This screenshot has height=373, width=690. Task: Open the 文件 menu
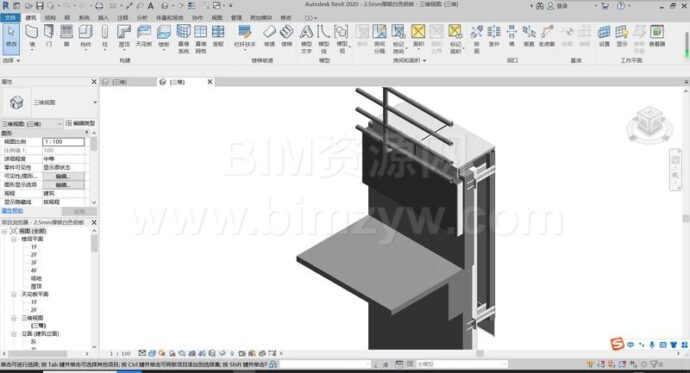point(10,18)
